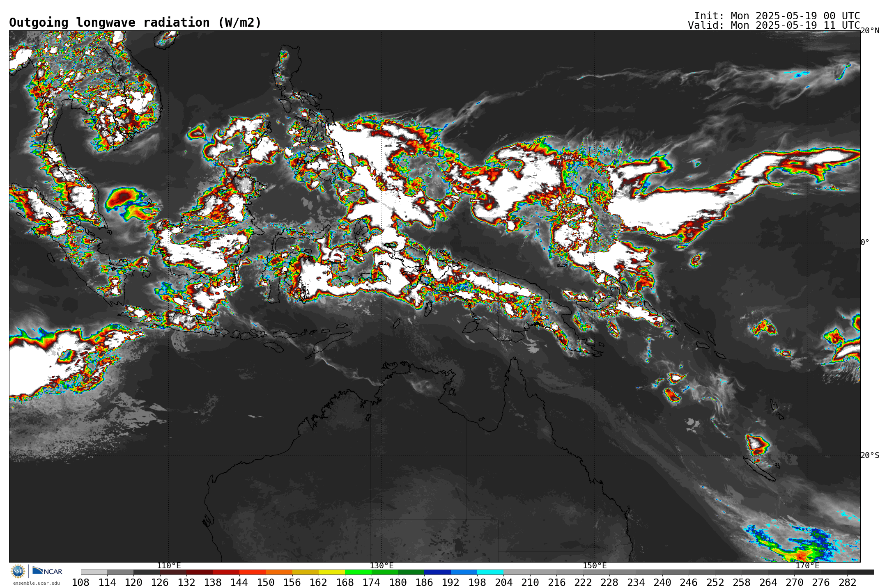The height and width of the screenshot is (588, 887).
Task: Click colorbar tick label 282
Action: pos(847,583)
